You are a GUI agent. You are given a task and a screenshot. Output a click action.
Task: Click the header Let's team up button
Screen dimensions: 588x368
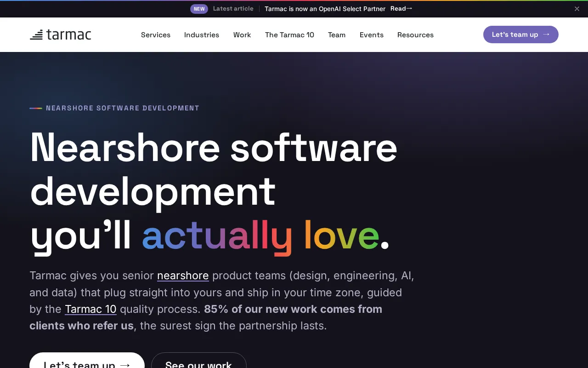(521, 34)
